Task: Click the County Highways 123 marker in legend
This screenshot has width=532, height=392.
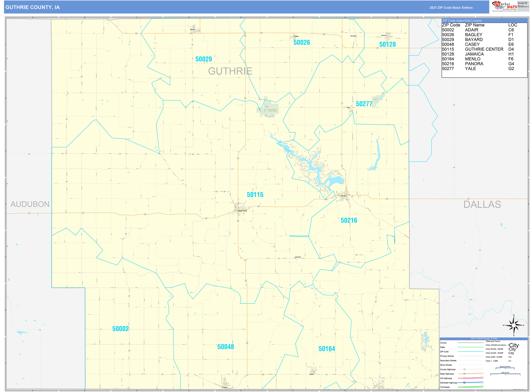Action: (x=464, y=369)
